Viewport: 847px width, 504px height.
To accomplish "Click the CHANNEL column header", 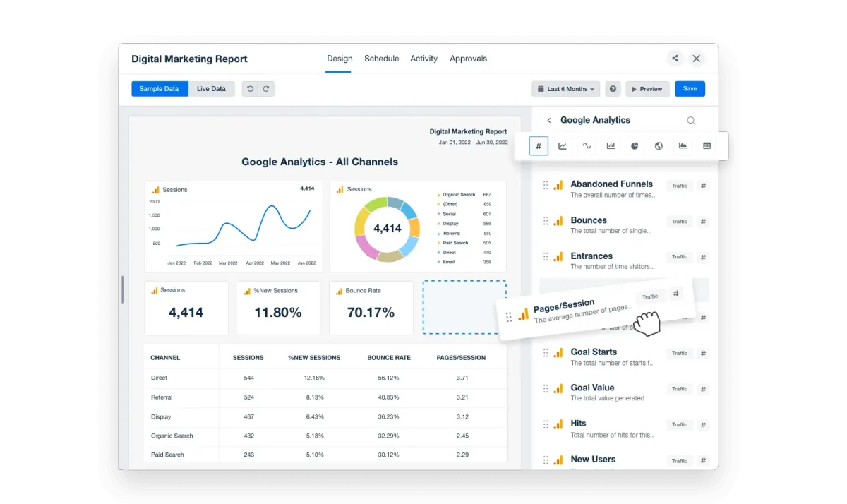I will [165, 358].
